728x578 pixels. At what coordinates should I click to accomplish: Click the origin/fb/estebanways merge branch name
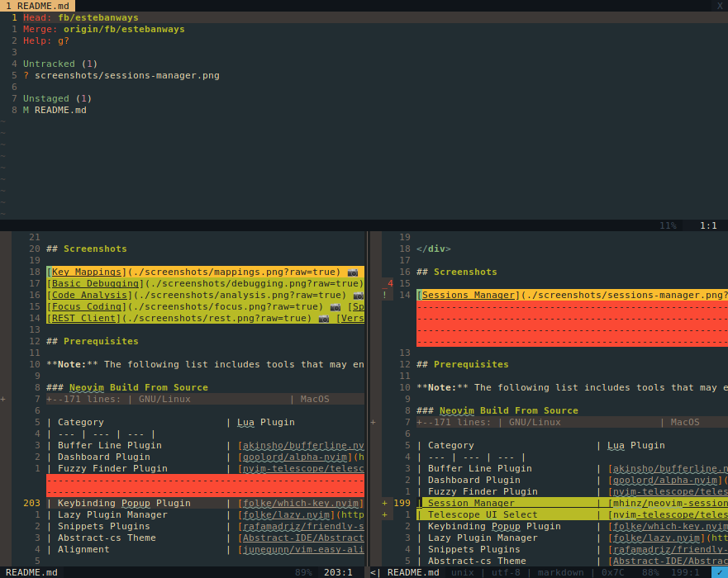pos(124,29)
